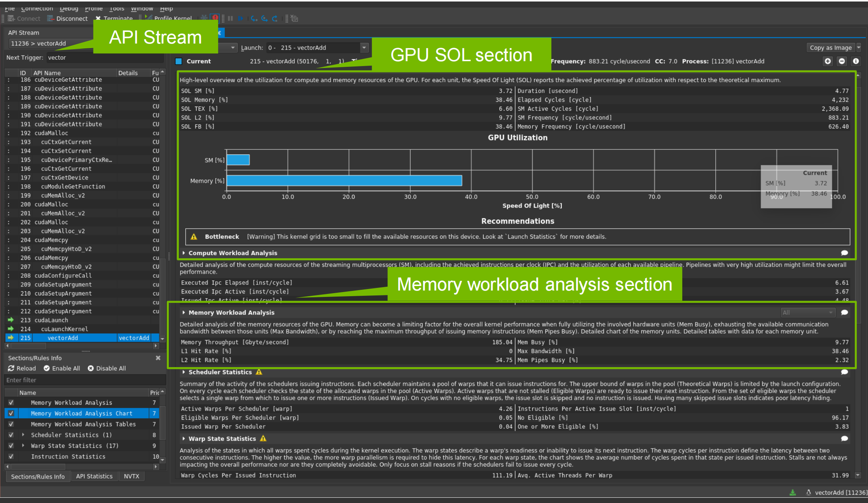The width and height of the screenshot is (868, 503).
Task: Switch to the API Statistics tab
Action: (x=94, y=476)
